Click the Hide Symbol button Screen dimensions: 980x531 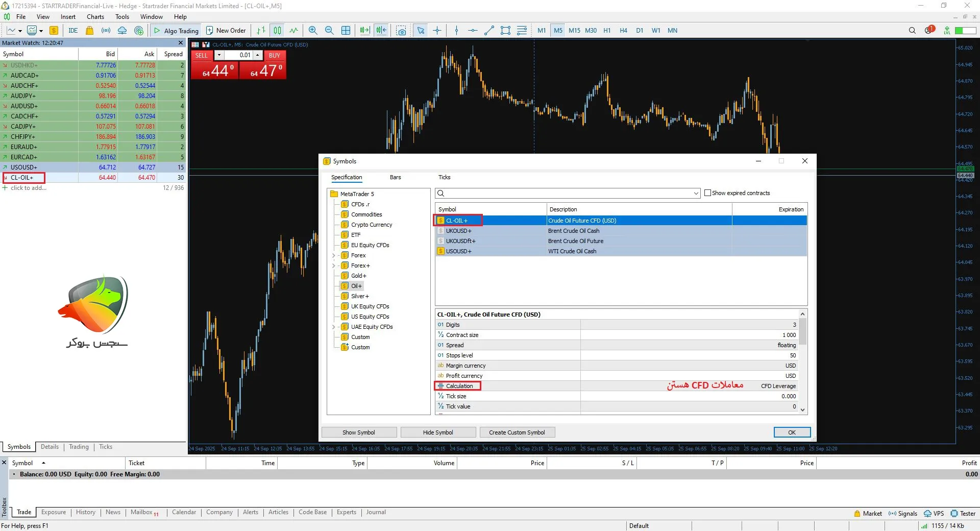click(x=438, y=432)
